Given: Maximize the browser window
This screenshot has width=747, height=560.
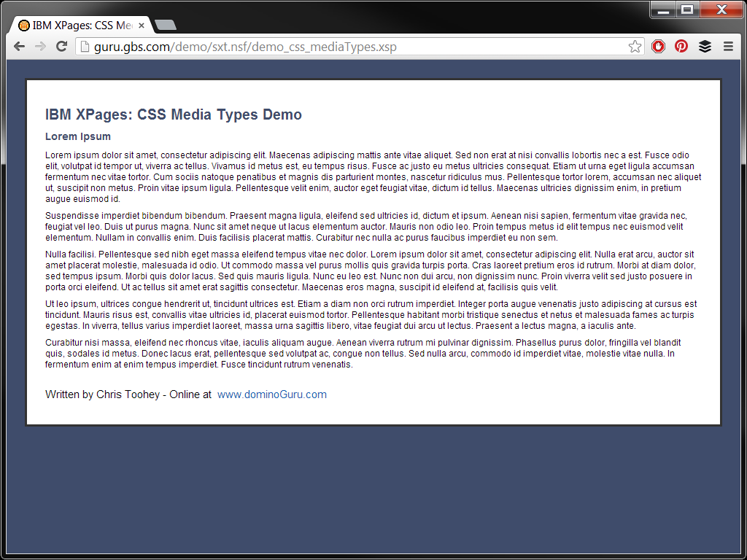Looking at the screenshot, I should (x=687, y=10).
